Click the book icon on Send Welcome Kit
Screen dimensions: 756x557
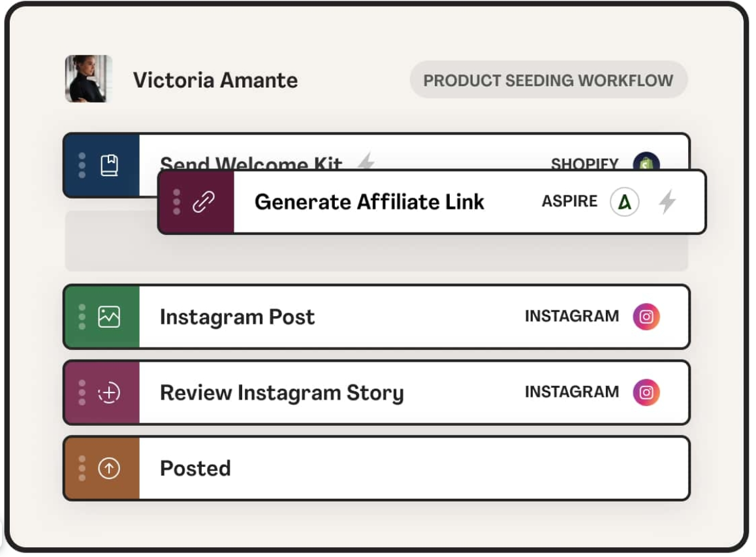tap(109, 165)
